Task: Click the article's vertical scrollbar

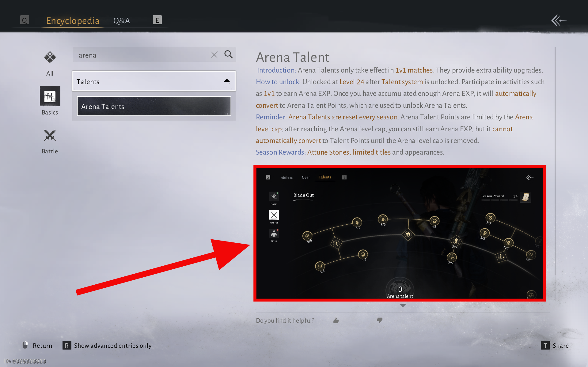Action: [x=555, y=171]
